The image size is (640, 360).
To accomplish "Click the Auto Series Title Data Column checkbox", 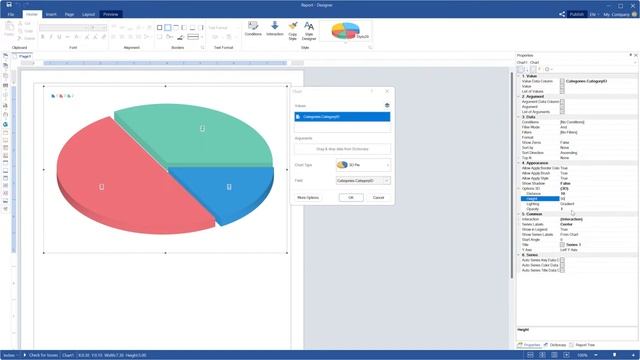I will coord(562,270).
